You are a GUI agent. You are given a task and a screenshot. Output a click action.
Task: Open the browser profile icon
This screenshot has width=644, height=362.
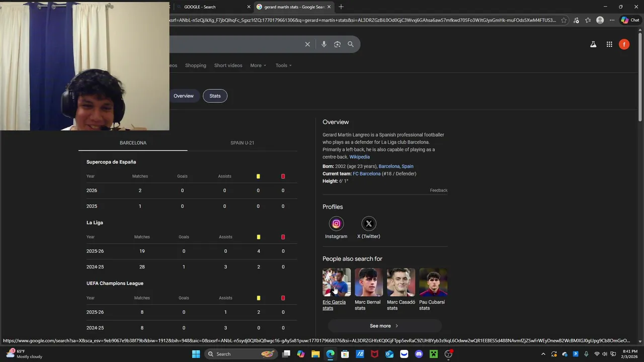pyautogui.click(x=600, y=20)
